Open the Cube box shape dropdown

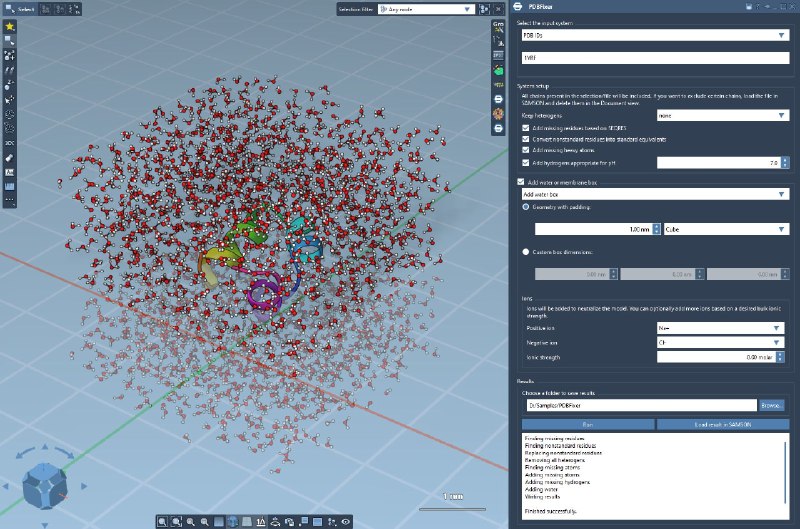click(727, 230)
